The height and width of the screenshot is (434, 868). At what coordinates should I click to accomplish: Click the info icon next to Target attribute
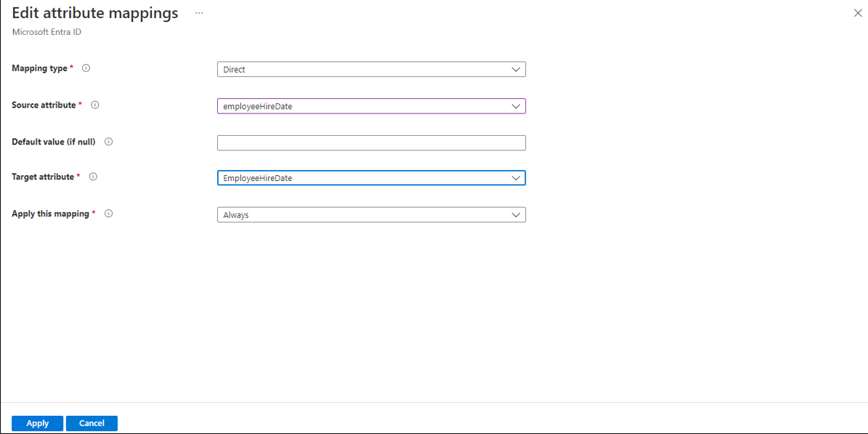(93, 177)
